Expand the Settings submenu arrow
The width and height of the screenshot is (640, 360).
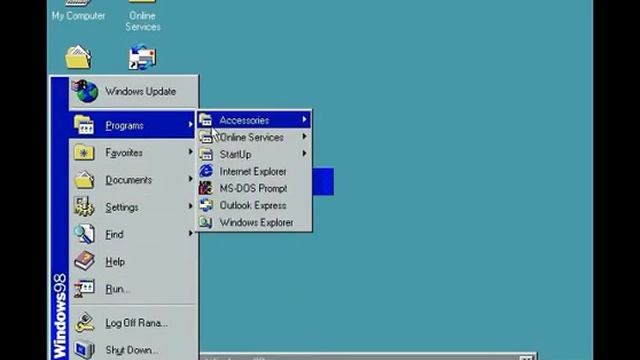pos(190,206)
